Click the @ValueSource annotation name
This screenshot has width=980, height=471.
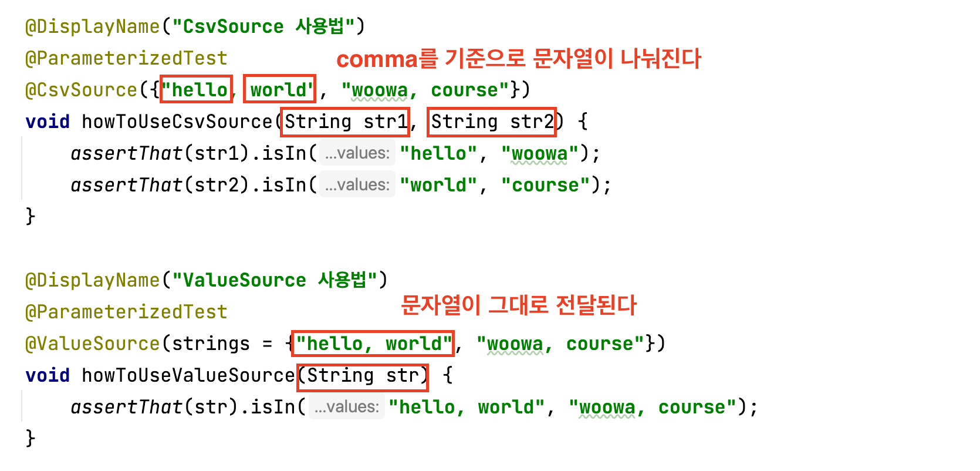pyautogui.click(x=93, y=344)
